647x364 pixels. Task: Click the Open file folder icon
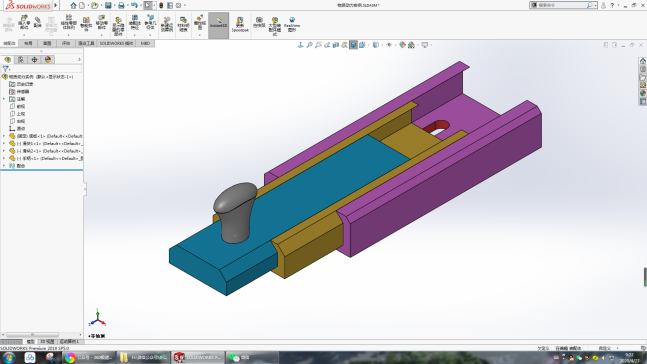click(94, 5)
